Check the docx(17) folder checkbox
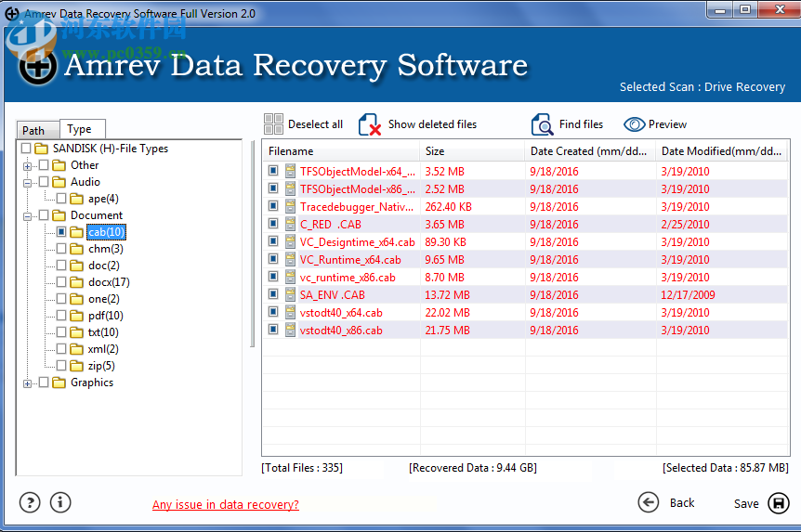Image resolution: width=801 pixels, height=532 pixels. click(61, 282)
